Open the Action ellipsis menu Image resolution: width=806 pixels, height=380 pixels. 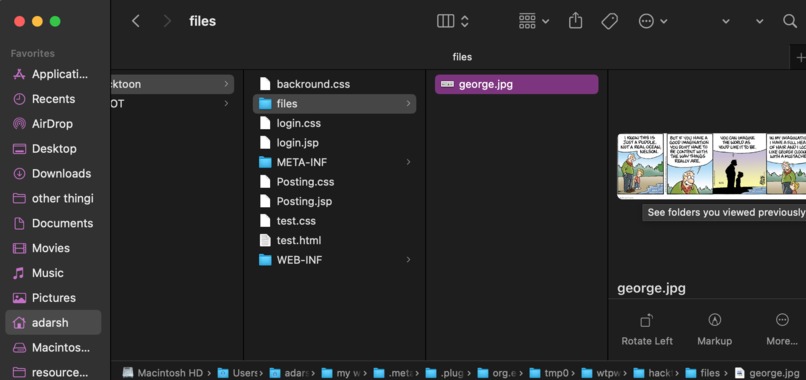[x=646, y=21]
